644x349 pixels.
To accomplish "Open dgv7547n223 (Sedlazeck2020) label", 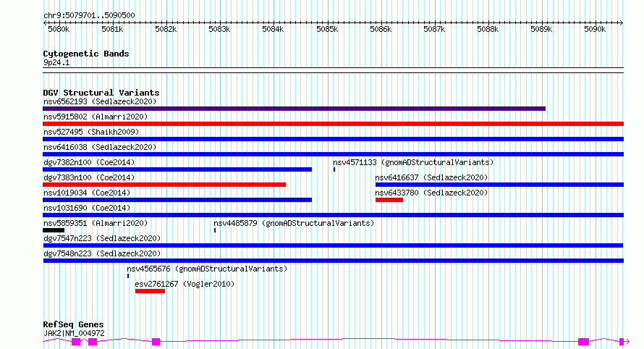I will [x=102, y=238].
